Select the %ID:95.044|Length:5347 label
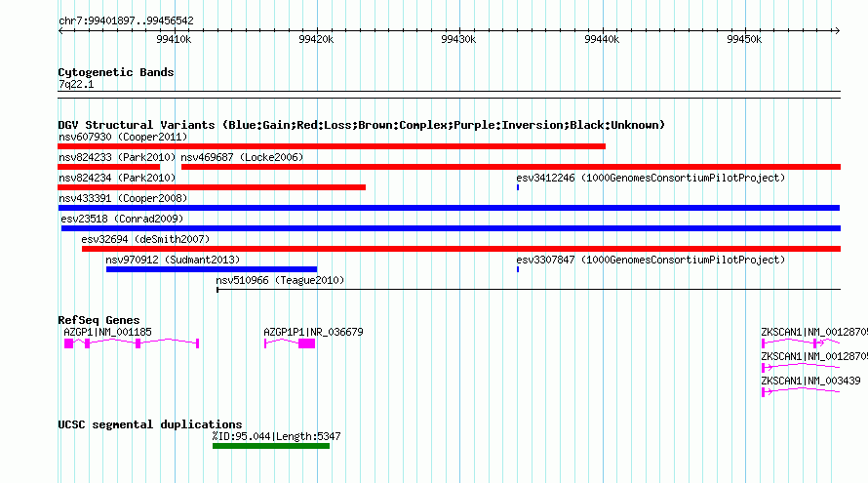Screen dimensions: 868x483 [276, 436]
